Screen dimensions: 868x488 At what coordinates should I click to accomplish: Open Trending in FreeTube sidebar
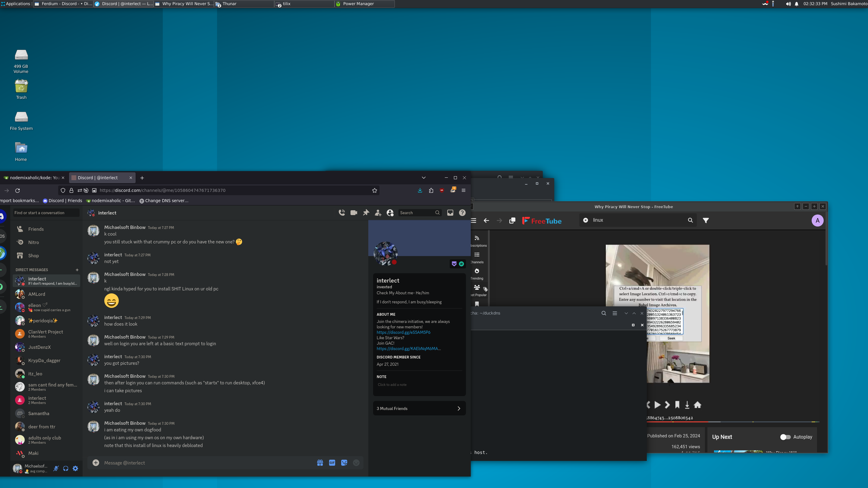tap(477, 274)
